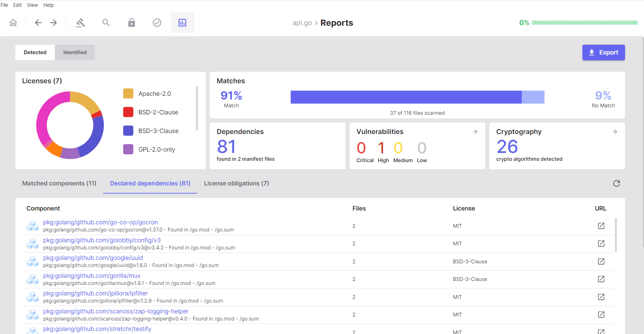Screen dimensions: 644x334
Task: Click the checkmark circle icon
Action: coord(157,23)
